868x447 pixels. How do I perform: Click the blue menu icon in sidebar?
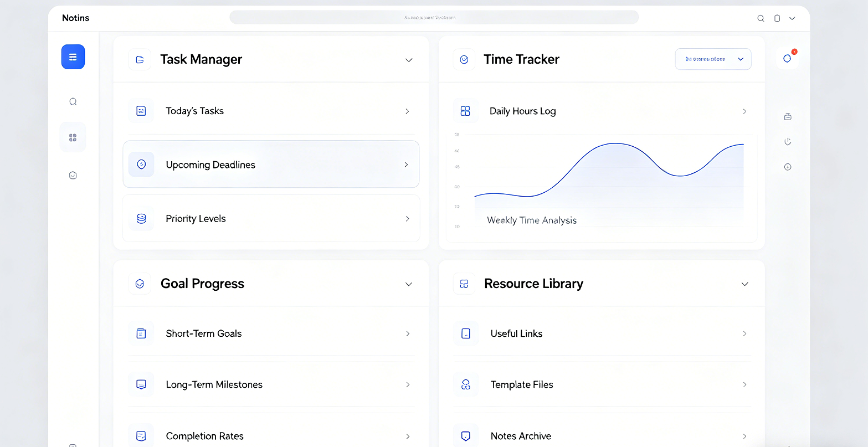[73, 56]
